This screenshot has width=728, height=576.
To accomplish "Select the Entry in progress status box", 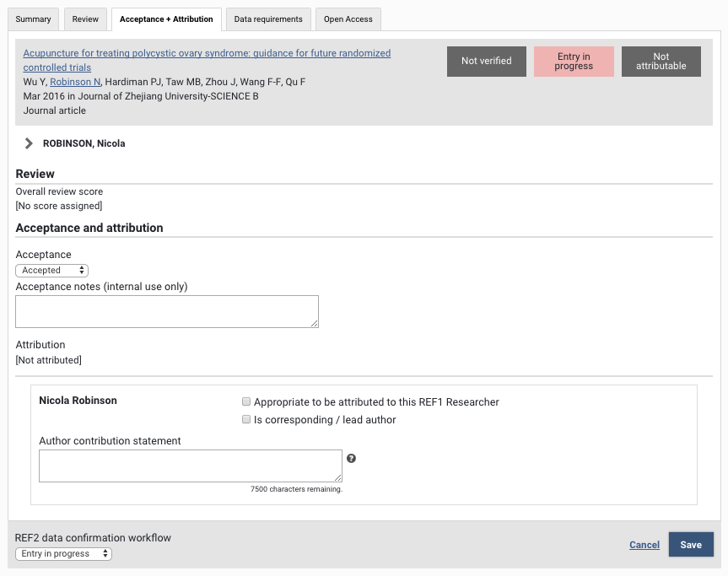I will pos(574,62).
